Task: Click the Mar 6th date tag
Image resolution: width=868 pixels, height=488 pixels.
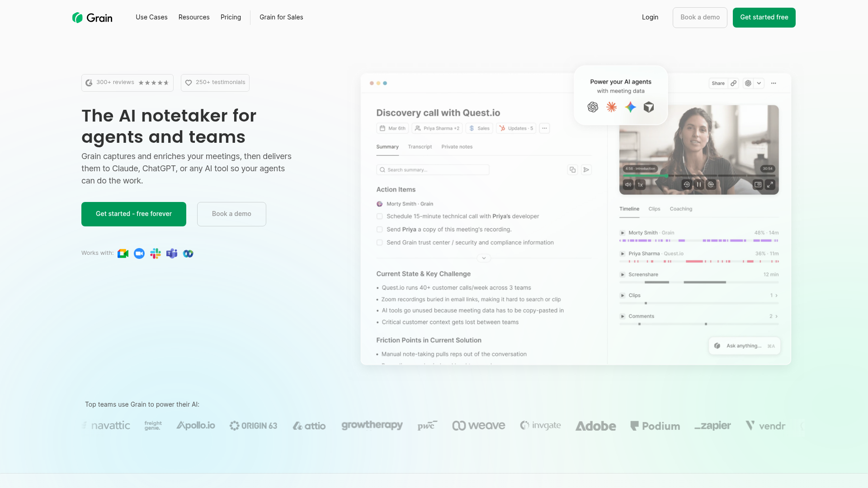Action: tap(392, 128)
